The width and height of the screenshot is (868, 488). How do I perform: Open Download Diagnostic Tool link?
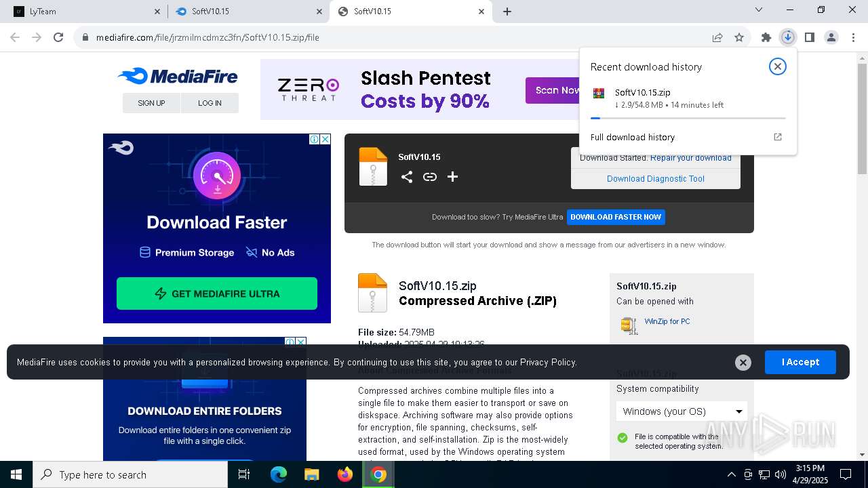coord(656,179)
